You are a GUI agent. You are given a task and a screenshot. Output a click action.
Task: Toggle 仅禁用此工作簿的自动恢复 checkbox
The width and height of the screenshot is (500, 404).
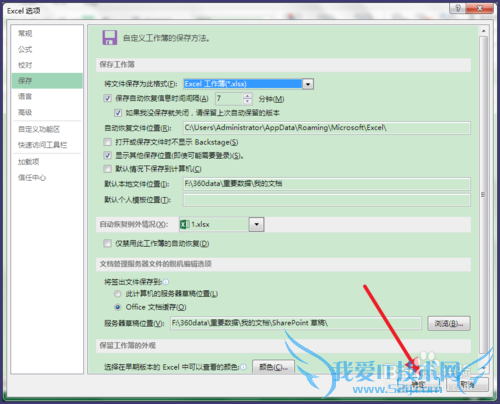107,243
